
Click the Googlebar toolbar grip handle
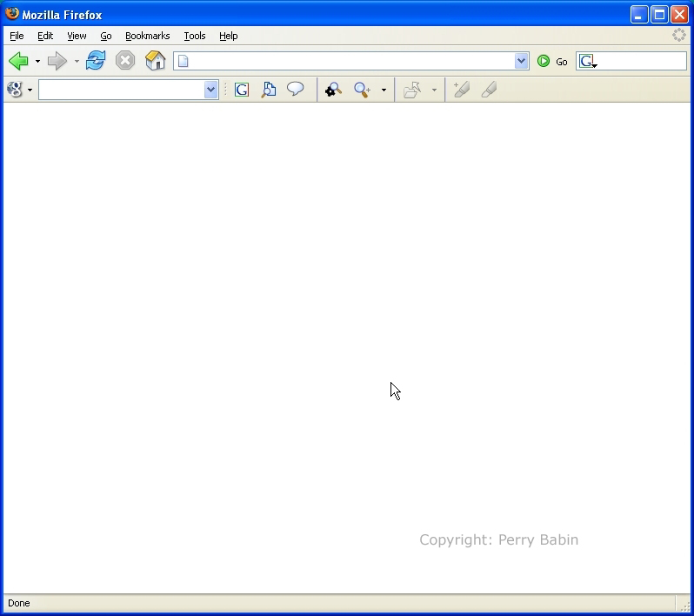[x=225, y=90]
